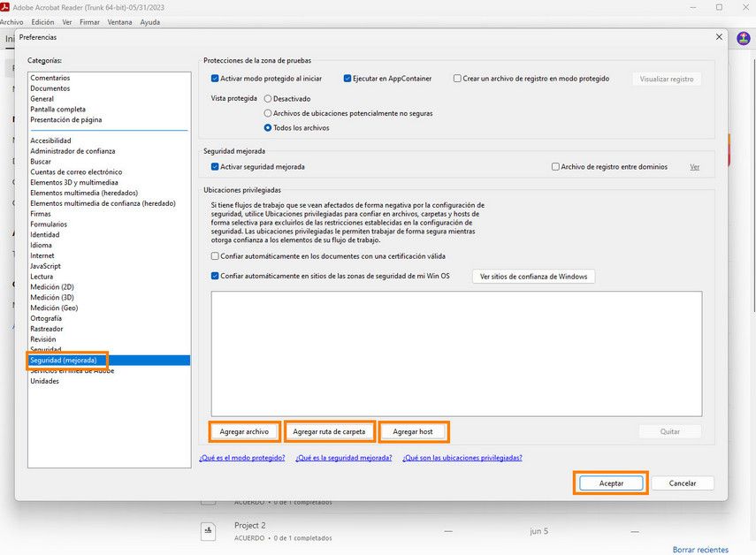The height and width of the screenshot is (555, 756).
Task: Select Formularios category
Action: click(x=49, y=224)
